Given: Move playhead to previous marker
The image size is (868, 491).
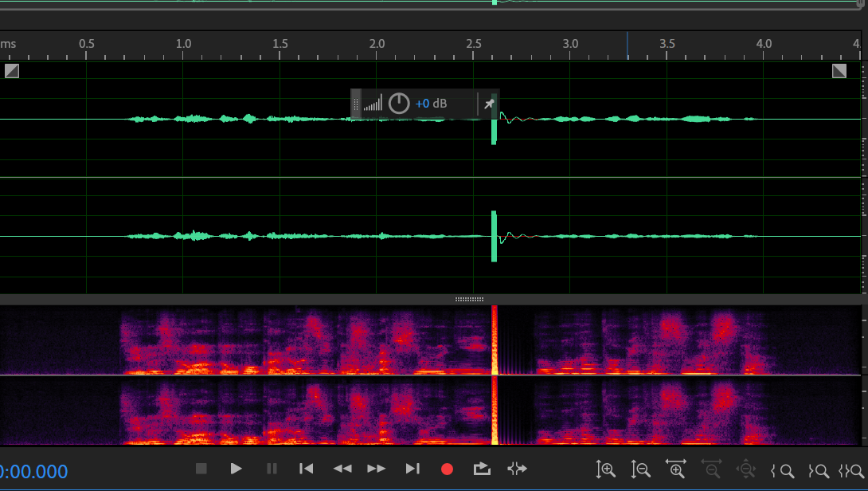Looking at the screenshot, I should [x=307, y=469].
